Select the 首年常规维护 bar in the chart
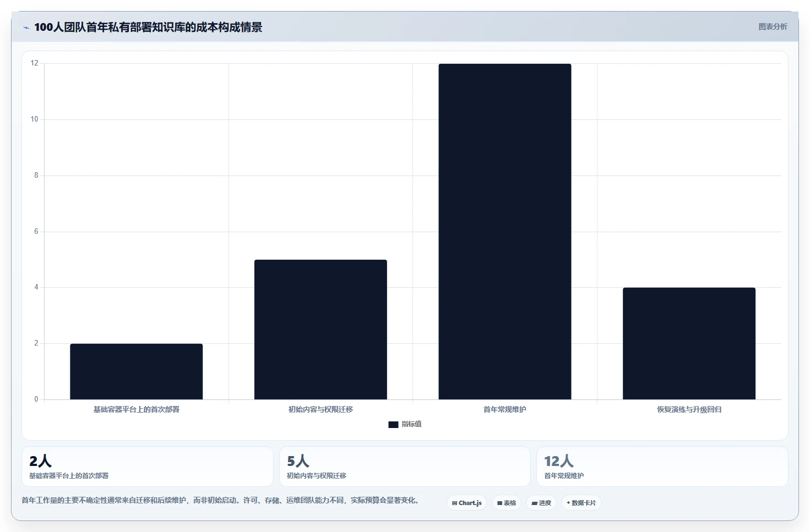Viewport: 810px width, 532px height. coord(505,232)
